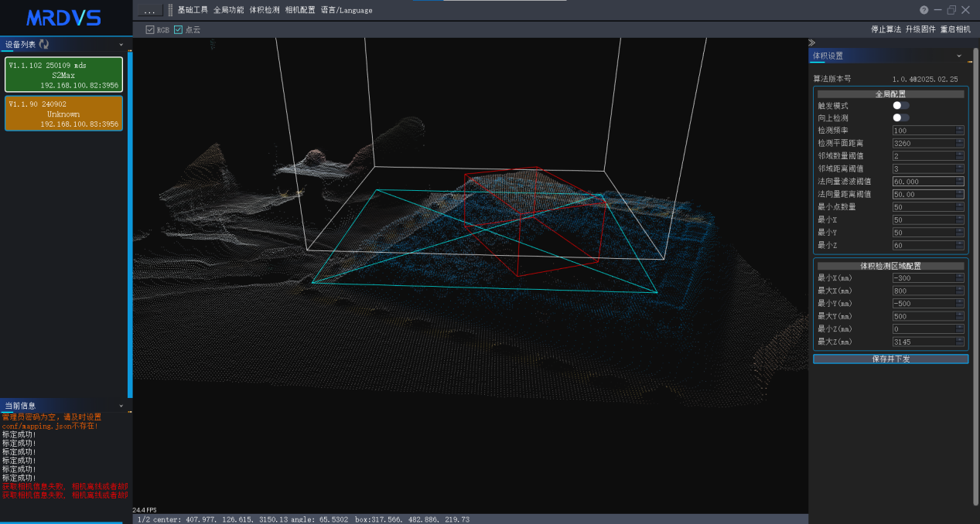Turn on the 向上检测 switch

click(x=901, y=117)
